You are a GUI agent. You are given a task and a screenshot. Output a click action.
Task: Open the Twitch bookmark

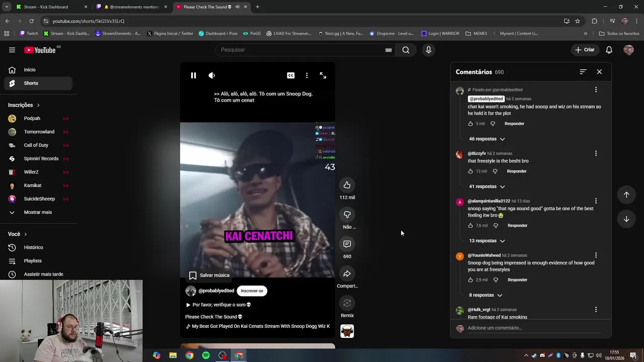pyautogui.click(x=29, y=34)
